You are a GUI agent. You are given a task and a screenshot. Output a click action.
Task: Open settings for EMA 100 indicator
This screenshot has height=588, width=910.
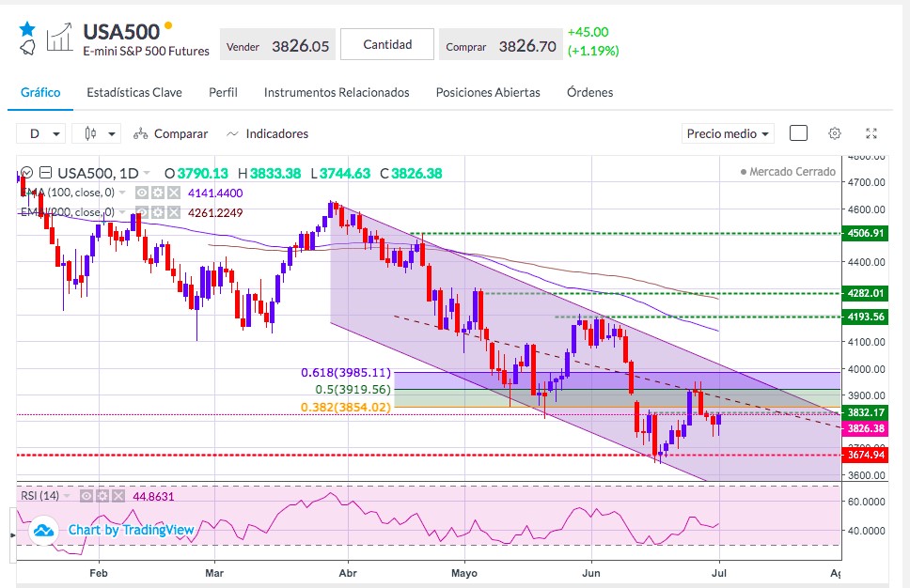tap(158, 193)
